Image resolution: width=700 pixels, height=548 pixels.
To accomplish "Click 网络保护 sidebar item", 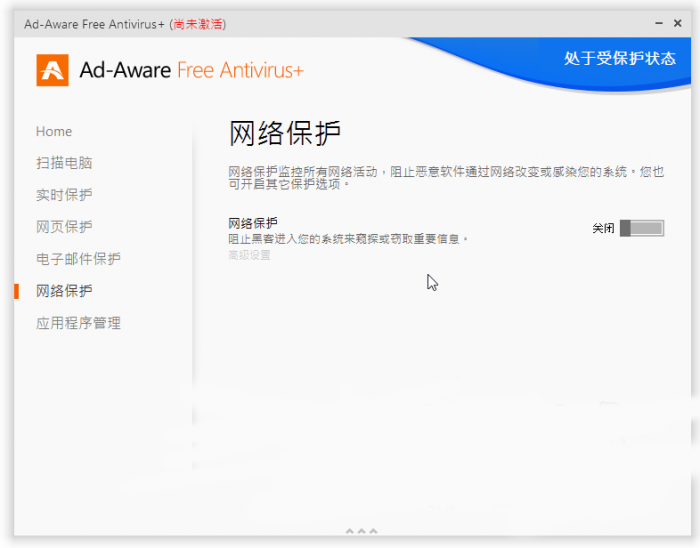I will point(64,291).
